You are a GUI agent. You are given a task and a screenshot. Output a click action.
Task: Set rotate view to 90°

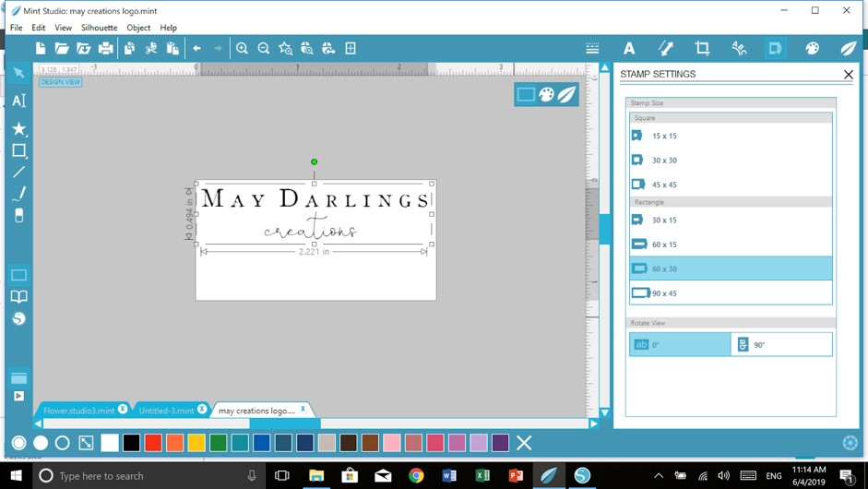[781, 344]
